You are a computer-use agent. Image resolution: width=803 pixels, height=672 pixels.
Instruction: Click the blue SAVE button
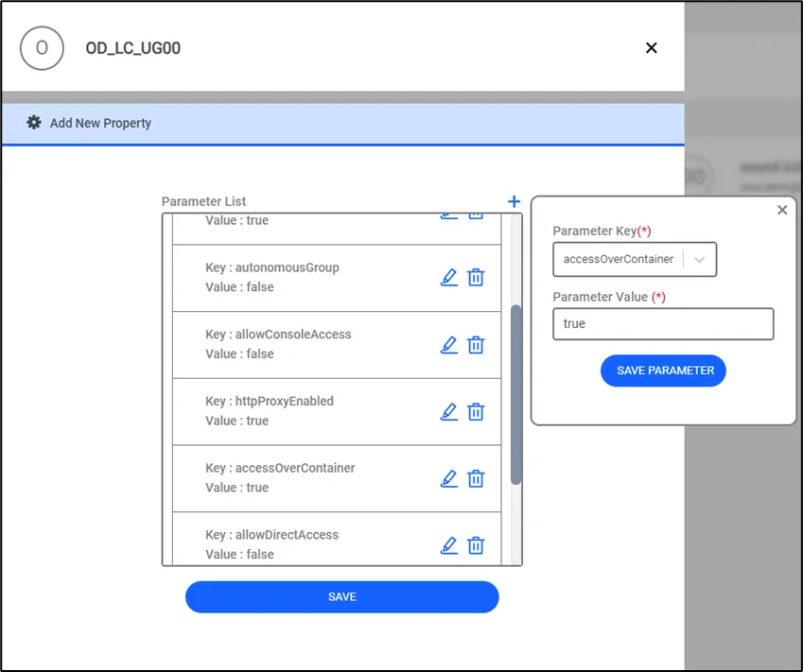[x=342, y=596]
